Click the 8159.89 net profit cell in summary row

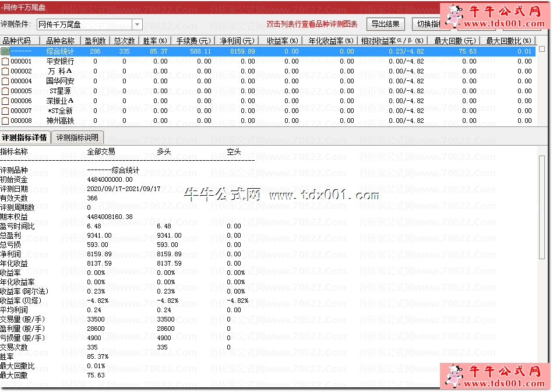pyautogui.click(x=242, y=51)
